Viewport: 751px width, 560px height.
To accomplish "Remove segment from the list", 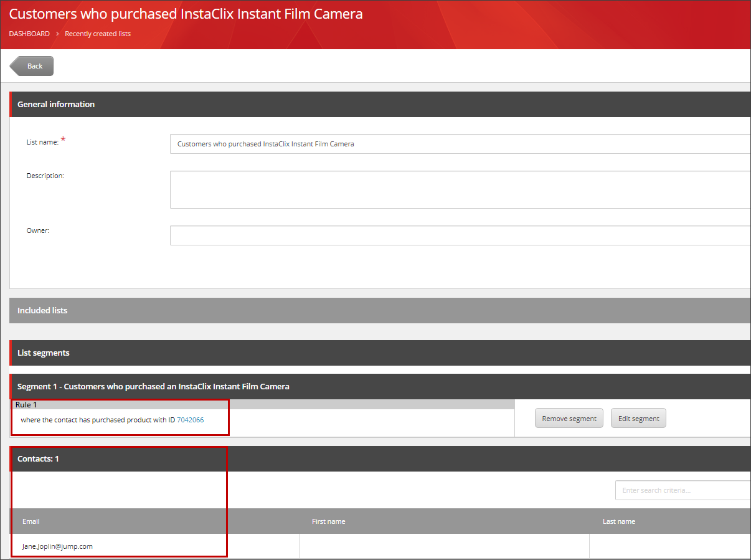I will tap(569, 419).
